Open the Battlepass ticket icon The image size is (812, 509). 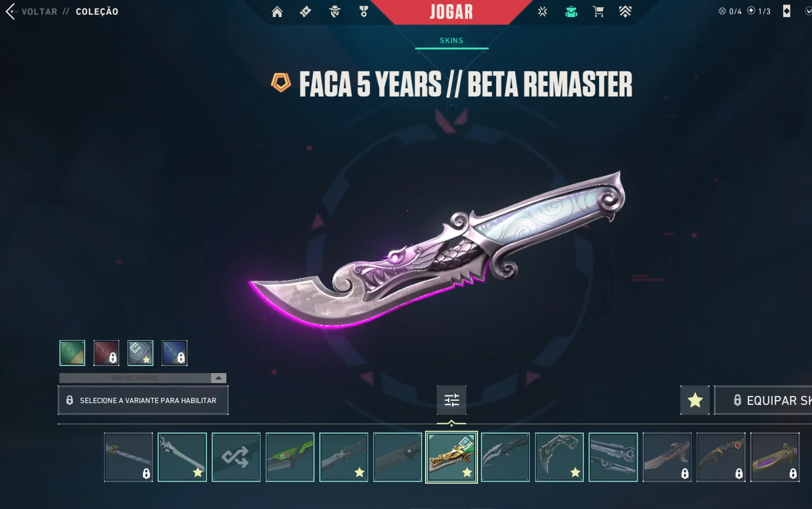pyautogui.click(x=305, y=12)
